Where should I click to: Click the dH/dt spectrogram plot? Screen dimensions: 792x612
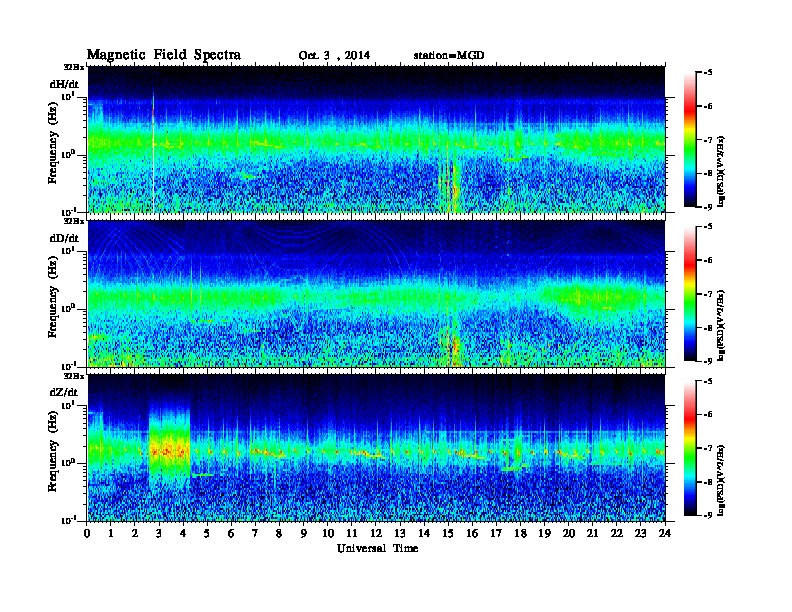[376, 139]
